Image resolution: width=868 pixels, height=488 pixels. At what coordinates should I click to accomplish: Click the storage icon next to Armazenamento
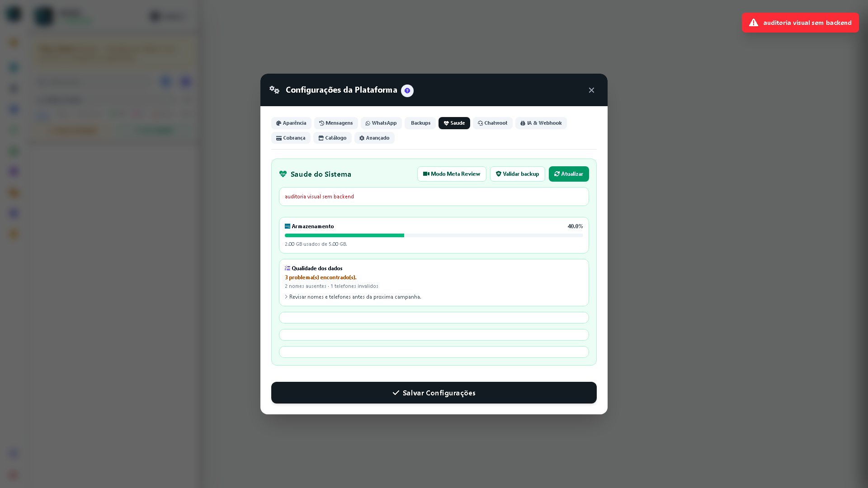(x=288, y=226)
